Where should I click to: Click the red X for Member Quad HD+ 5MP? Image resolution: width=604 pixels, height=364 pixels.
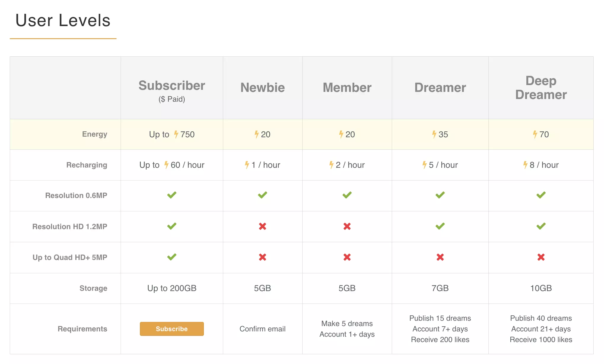click(x=347, y=257)
